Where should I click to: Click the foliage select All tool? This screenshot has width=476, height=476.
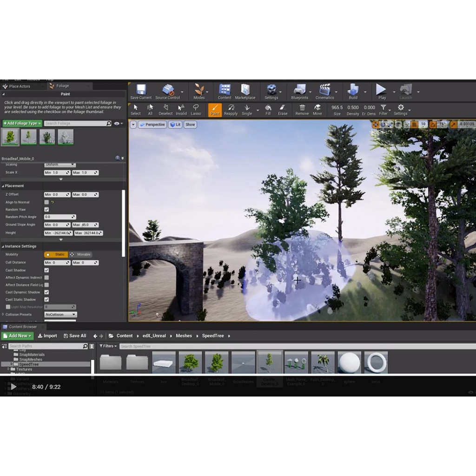point(150,110)
